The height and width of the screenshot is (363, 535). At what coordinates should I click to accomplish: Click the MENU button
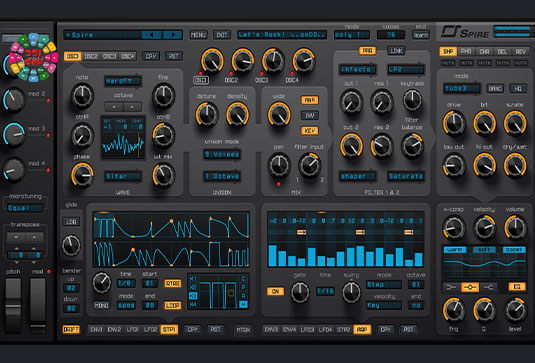199,35
